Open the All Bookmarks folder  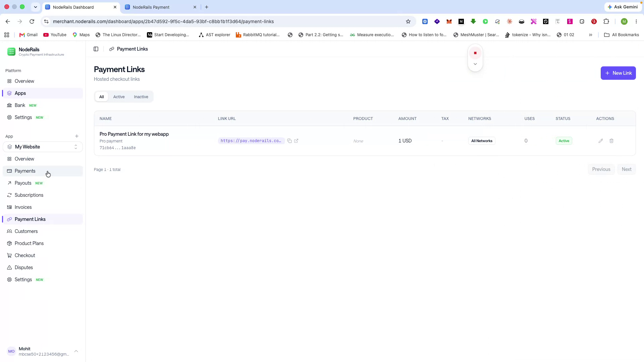(621, 35)
